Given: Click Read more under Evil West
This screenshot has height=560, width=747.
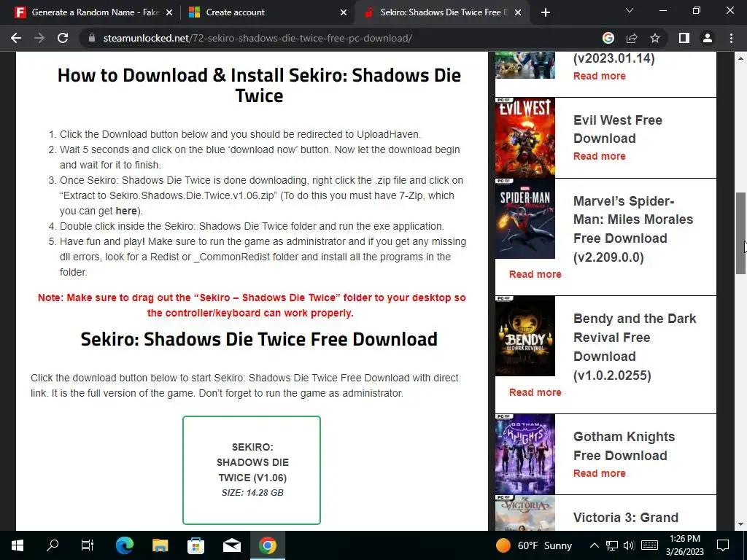Looking at the screenshot, I should 600,156.
